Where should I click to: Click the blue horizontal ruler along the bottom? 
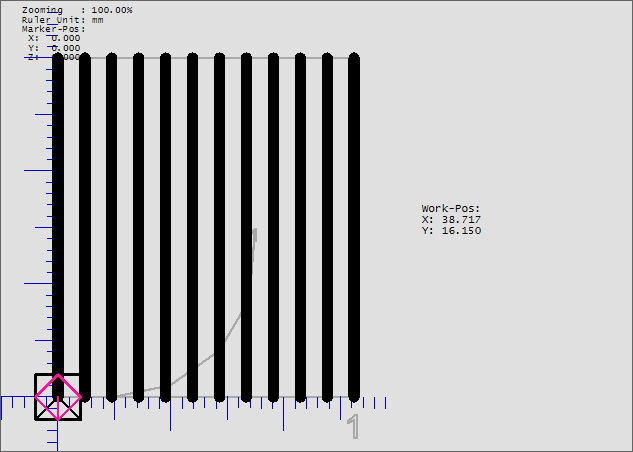(x=300, y=403)
